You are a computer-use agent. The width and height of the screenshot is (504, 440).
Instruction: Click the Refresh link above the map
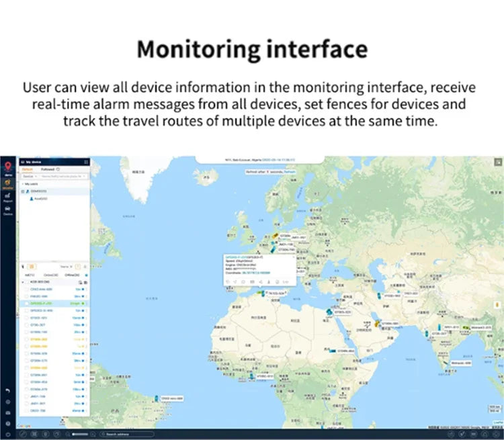pyautogui.click(x=289, y=172)
